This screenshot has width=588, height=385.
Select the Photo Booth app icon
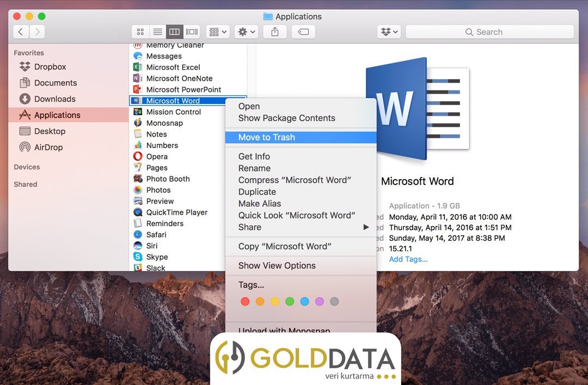point(138,179)
